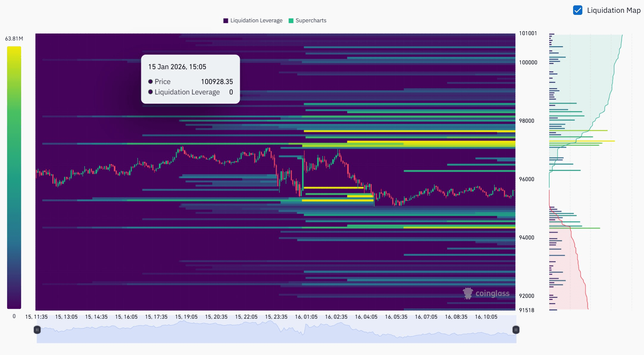This screenshot has width=644, height=355.
Task: Click the coinglass watermark logo icon
Action: point(468,293)
